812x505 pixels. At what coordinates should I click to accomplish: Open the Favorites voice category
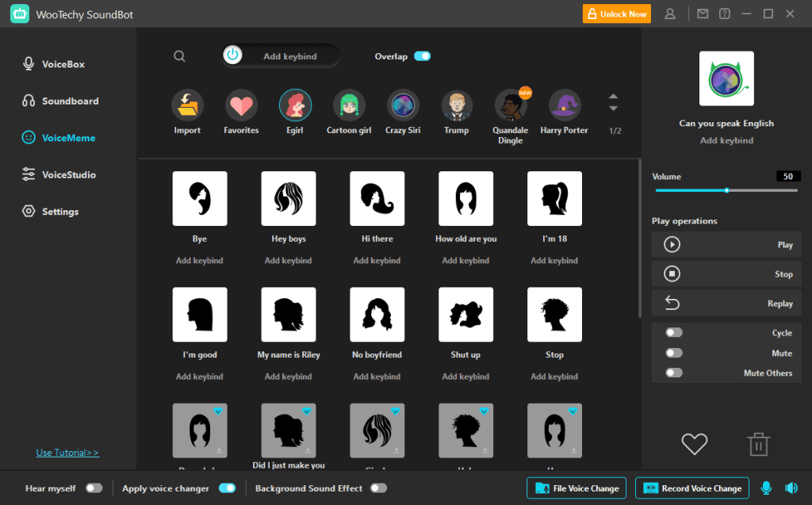coord(241,109)
